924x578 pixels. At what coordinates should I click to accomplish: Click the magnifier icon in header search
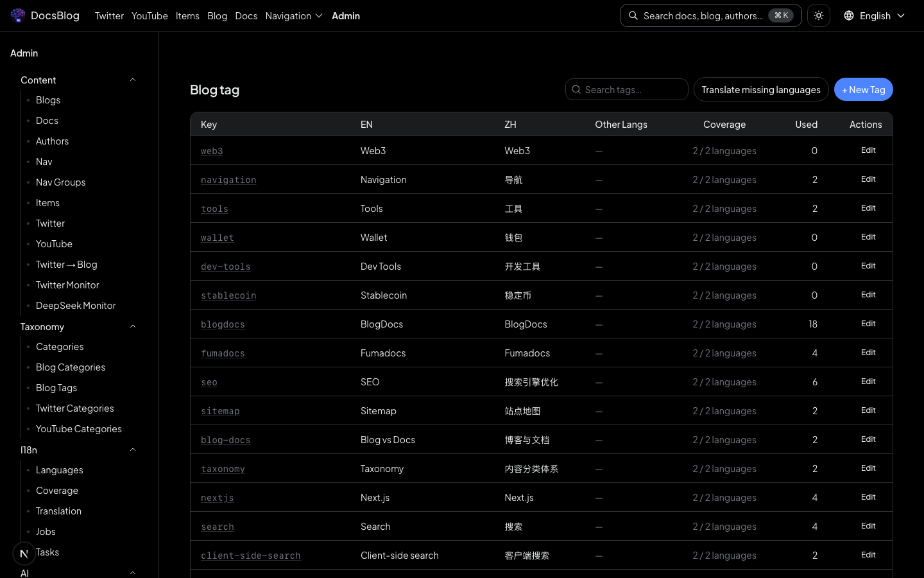[633, 15]
